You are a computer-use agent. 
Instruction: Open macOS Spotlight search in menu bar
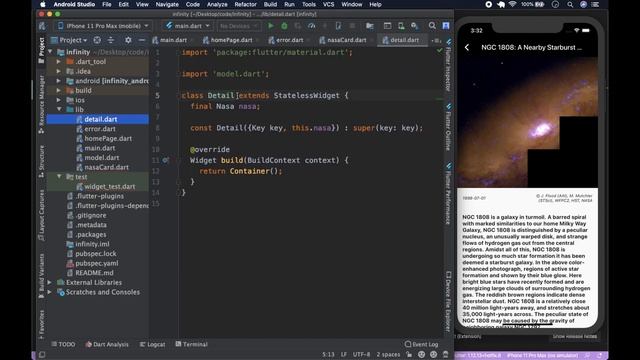(570, 4)
